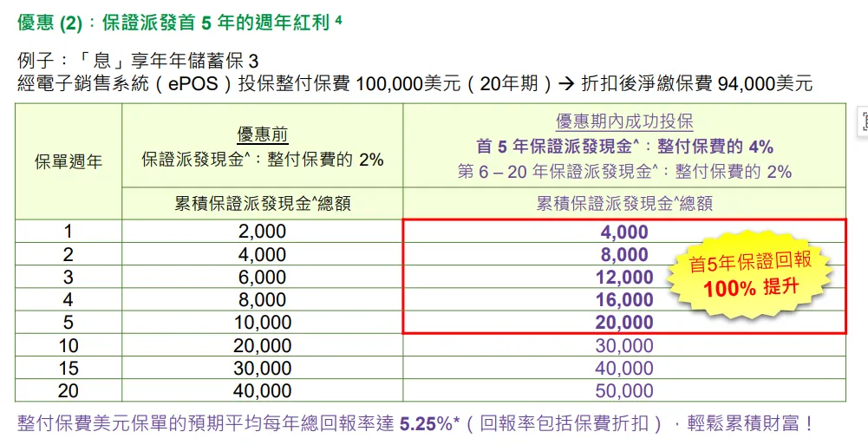The height and width of the screenshot is (445, 868).
Task: Click purple 50,000 in the year 20 row
Action: [624, 391]
